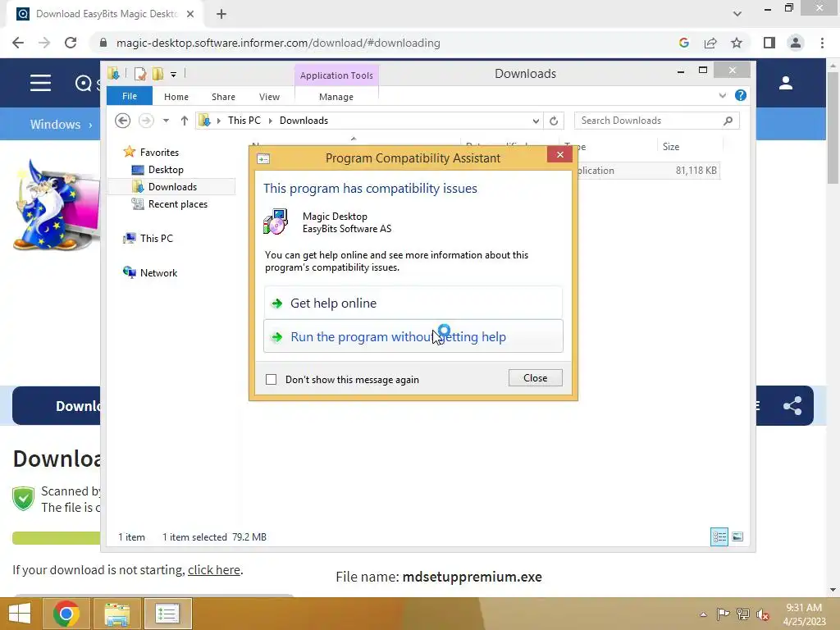Select Favorites in navigation pane
The height and width of the screenshot is (630, 840).
[159, 152]
